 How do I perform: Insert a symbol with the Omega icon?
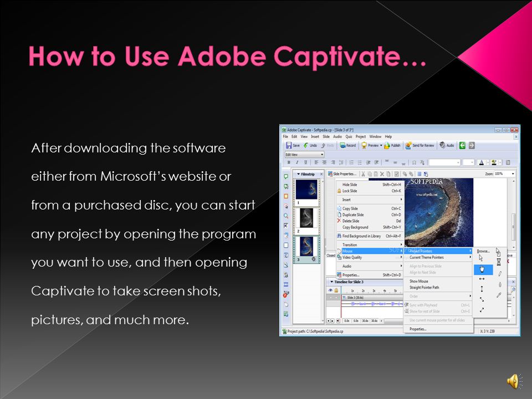click(414, 162)
